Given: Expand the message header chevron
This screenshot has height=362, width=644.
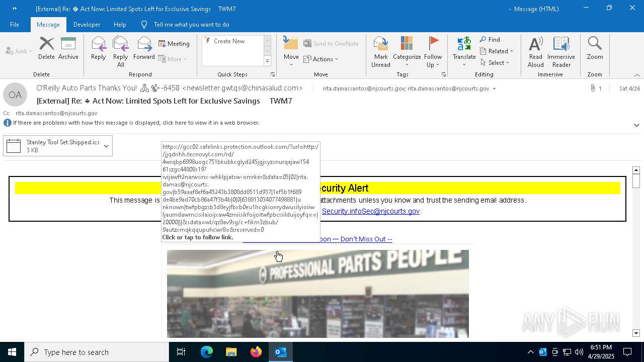Looking at the screenshot, I should (636, 125).
